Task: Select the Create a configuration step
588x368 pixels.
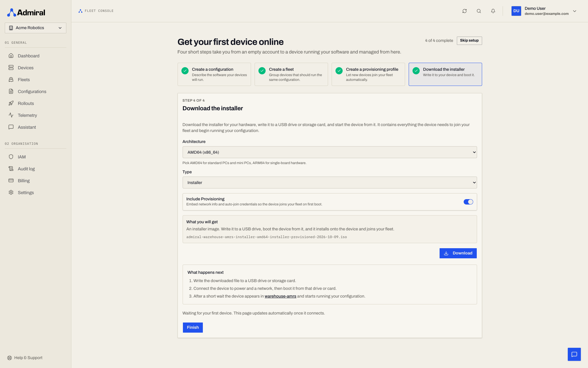Action: (214, 74)
